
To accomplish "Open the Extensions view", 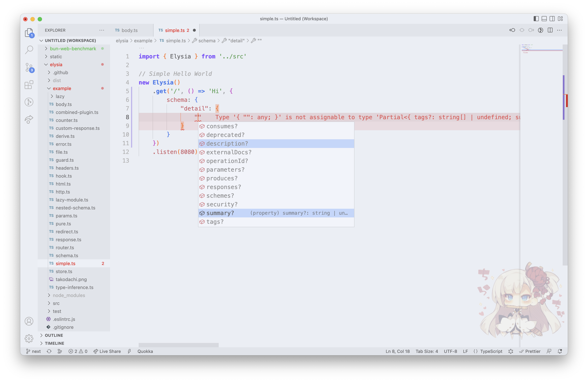I will [29, 85].
